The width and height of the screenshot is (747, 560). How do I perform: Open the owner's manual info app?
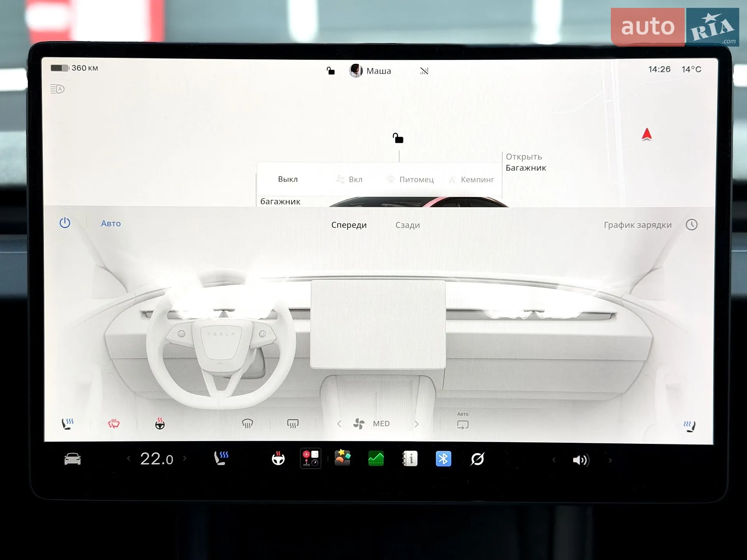coord(410,458)
